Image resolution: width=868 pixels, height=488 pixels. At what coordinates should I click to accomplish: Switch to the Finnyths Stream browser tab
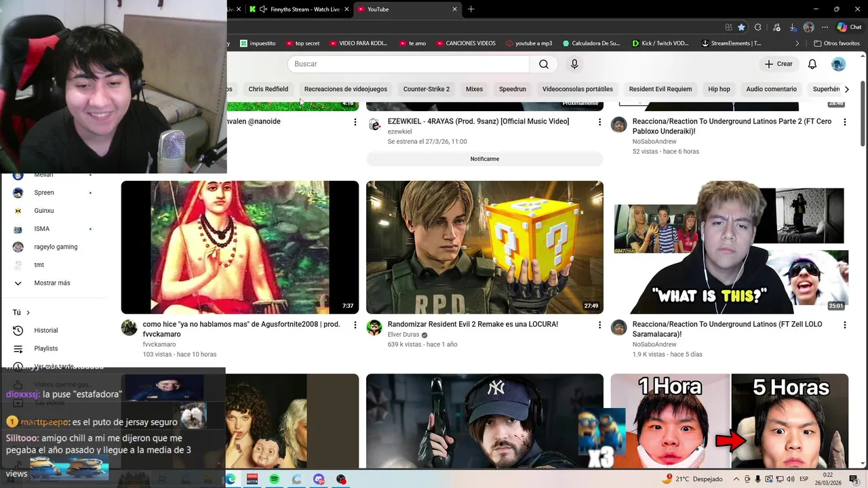click(298, 9)
